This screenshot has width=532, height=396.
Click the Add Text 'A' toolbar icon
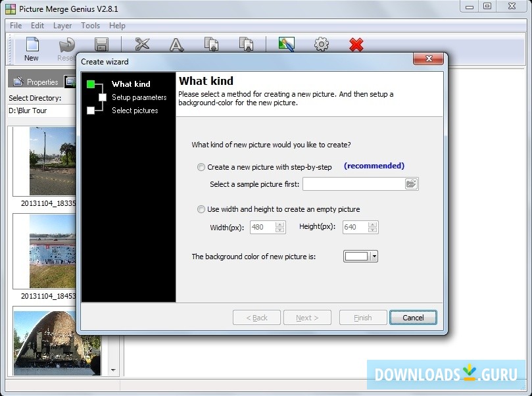[x=176, y=45]
